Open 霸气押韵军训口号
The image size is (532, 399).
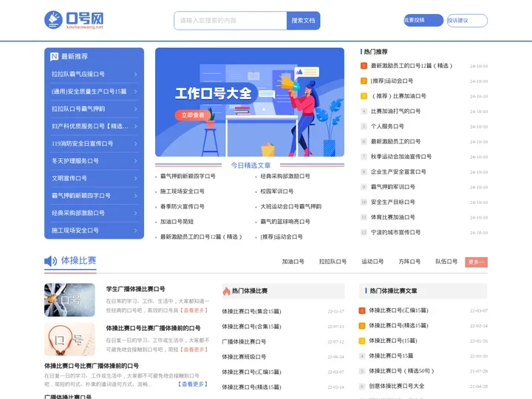392,187
